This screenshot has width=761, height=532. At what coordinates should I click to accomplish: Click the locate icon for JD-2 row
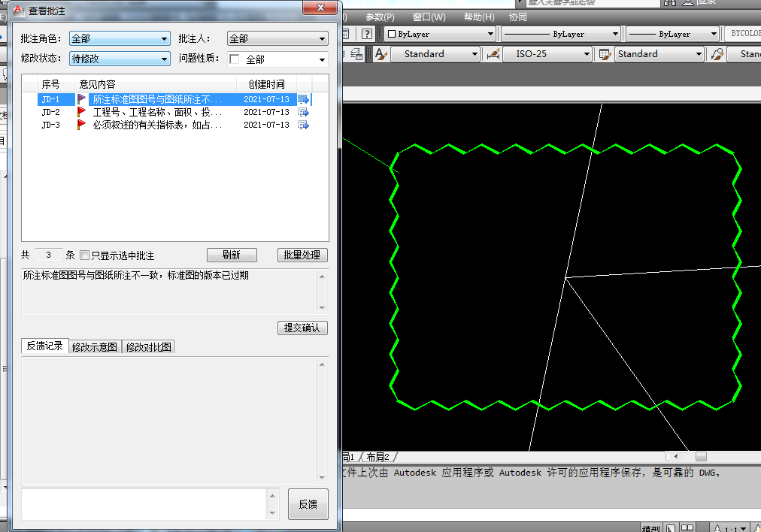tap(303, 112)
